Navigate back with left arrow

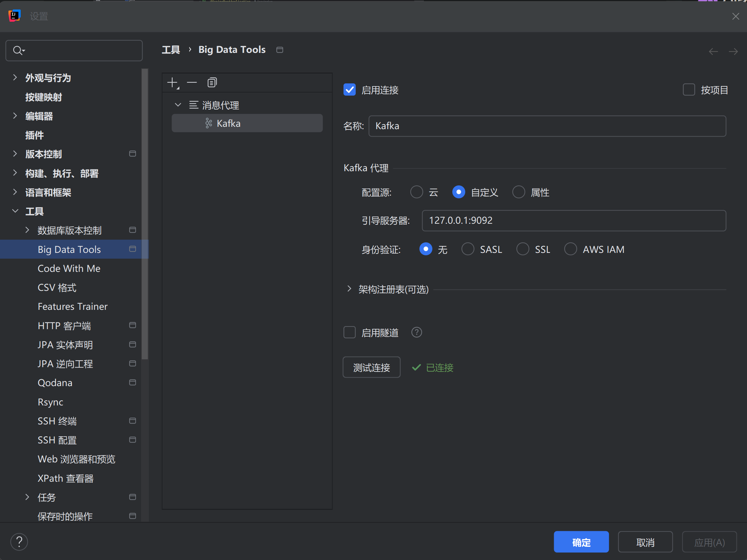[x=713, y=52]
